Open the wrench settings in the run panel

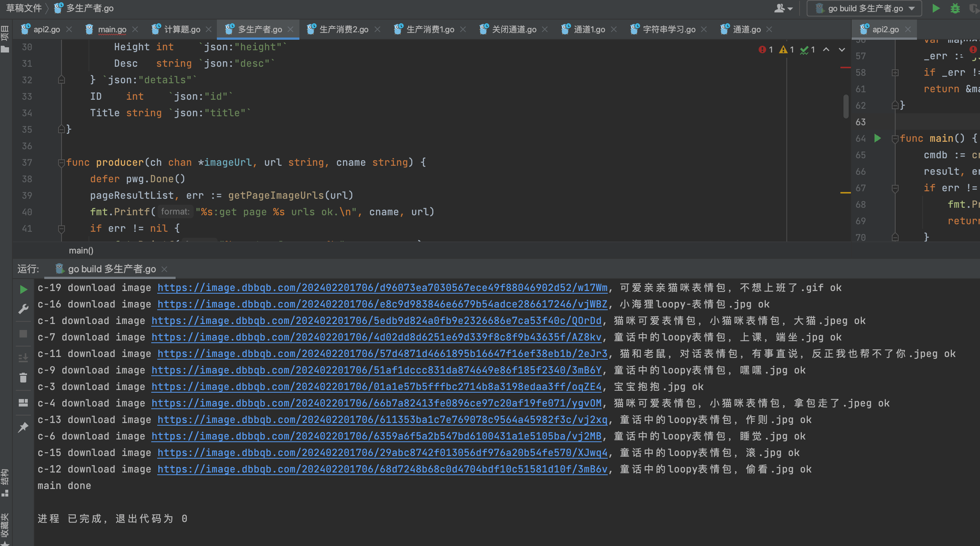pyautogui.click(x=23, y=309)
